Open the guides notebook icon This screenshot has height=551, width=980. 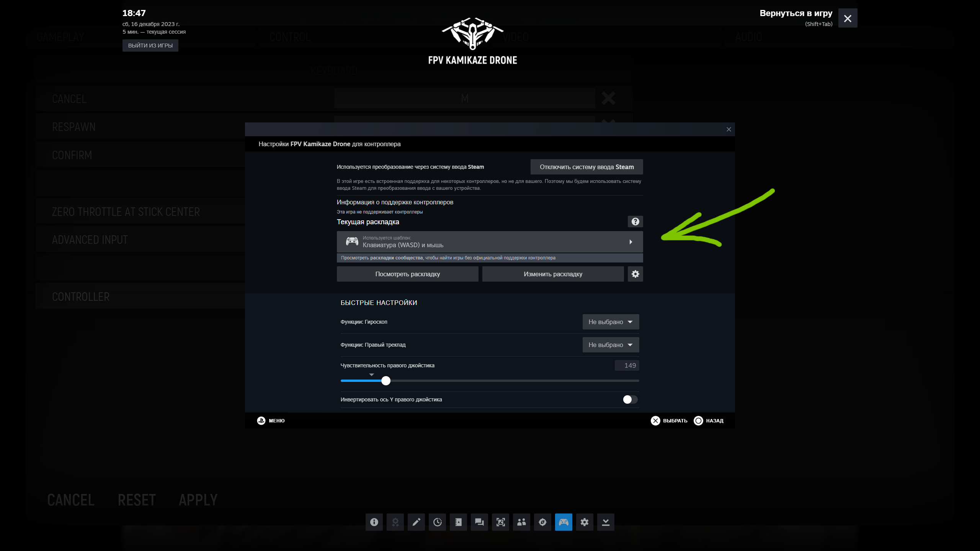458,522
